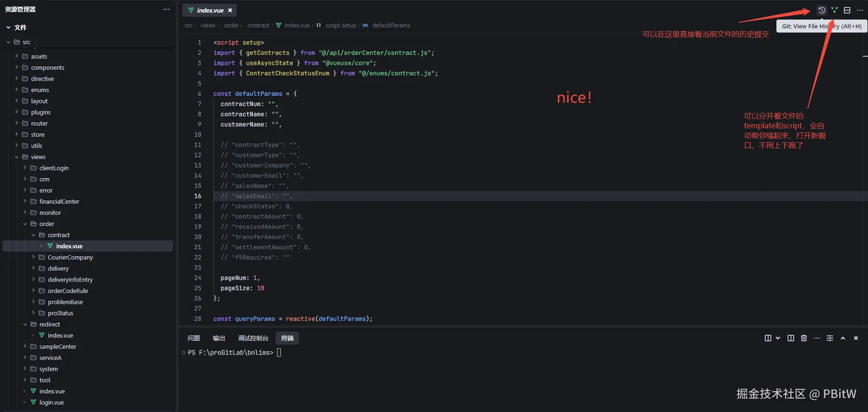Viewport: 868px width, 412px height.
Task: Click the panel settings sliders icon
Action: pyautogui.click(x=830, y=338)
